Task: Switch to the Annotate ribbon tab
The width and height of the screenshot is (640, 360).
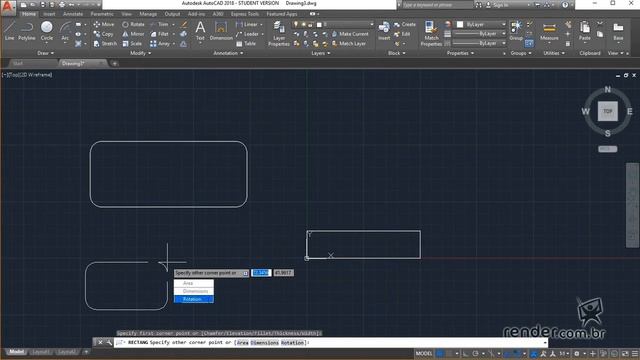Action: click(73, 14)
